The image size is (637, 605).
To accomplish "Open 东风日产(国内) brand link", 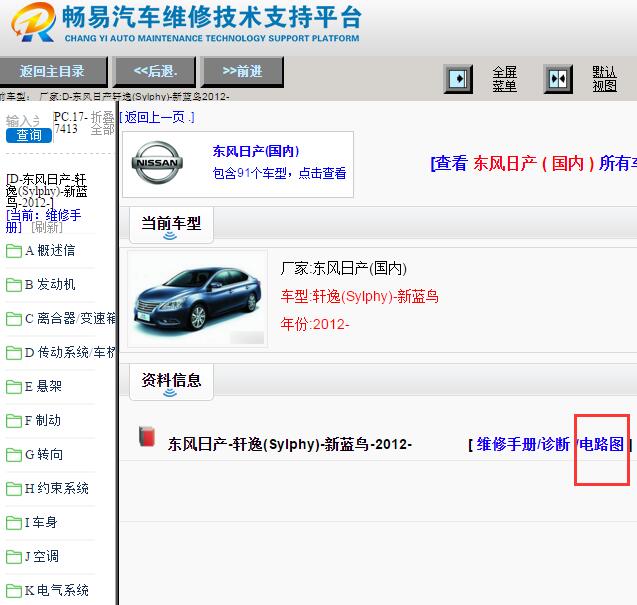I will click(x=256, y=151).
